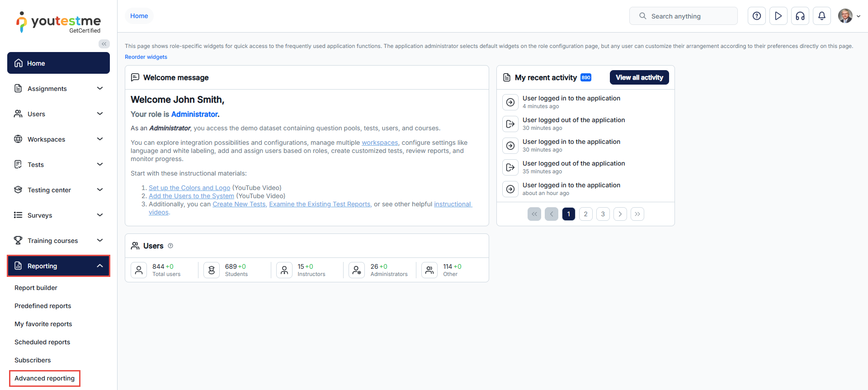Image resolution: width=868 pixels, height=390 pixels.
Task: Open the help question mark icon
Action: click(756, 16)
